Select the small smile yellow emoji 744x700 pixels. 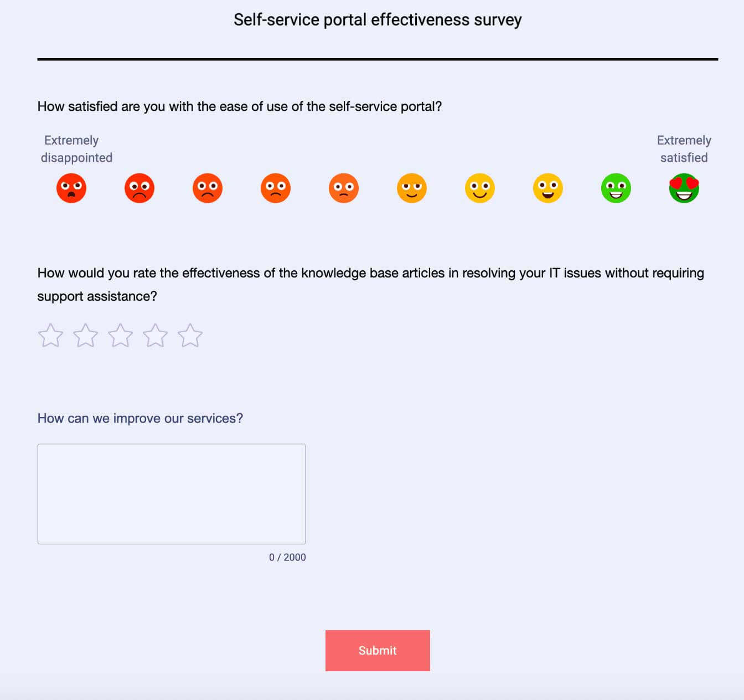coord(412,188)
